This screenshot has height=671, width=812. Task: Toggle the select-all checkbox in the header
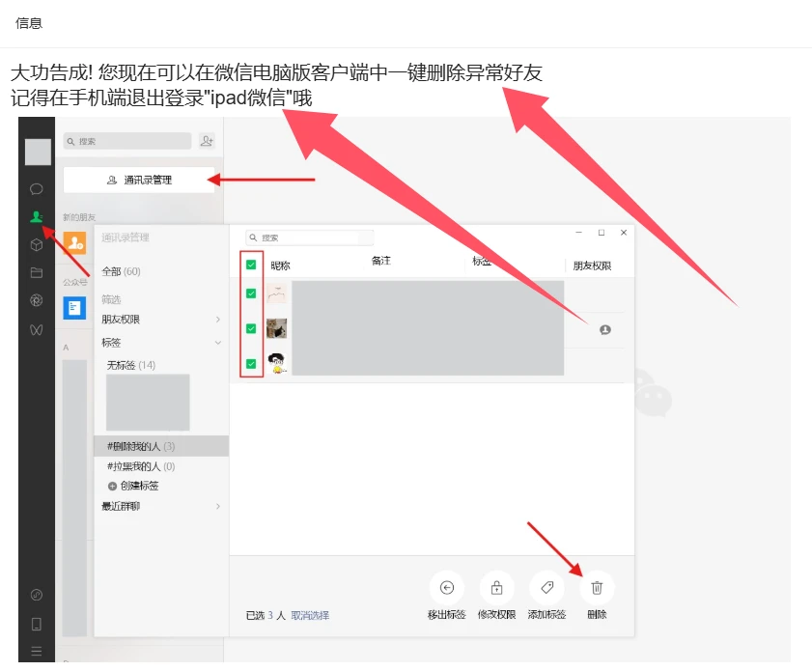(251, 265)
